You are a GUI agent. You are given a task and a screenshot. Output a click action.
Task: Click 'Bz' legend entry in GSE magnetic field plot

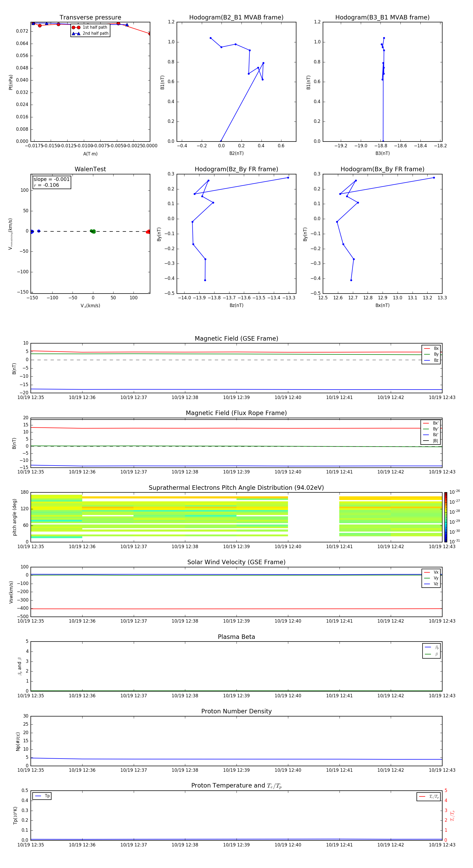pos(431,360)
